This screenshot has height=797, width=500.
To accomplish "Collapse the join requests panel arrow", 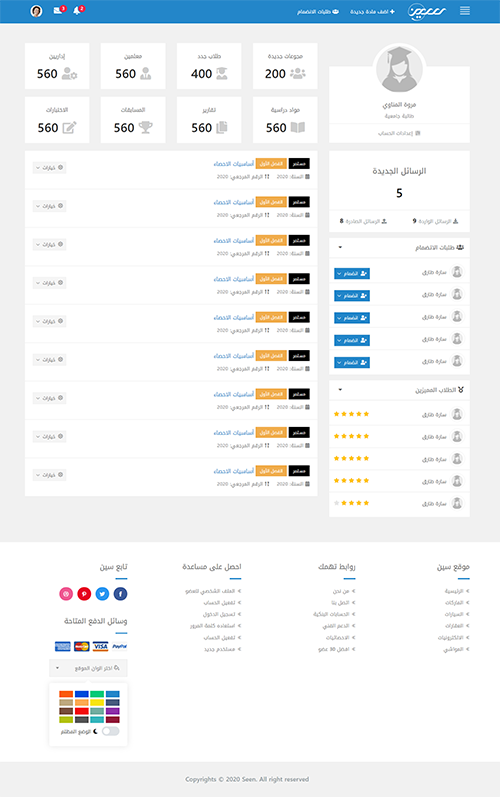I will pos(340,248).
